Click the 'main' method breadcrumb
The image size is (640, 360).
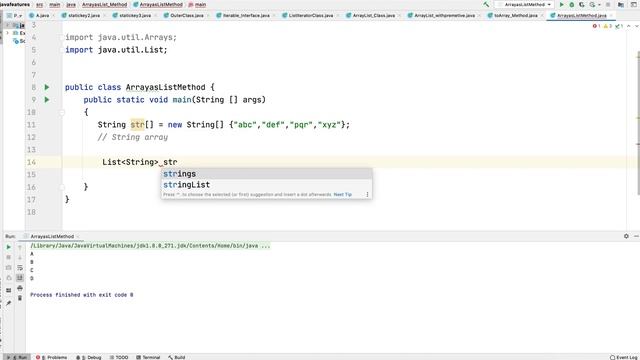click(x=198, y=4)
